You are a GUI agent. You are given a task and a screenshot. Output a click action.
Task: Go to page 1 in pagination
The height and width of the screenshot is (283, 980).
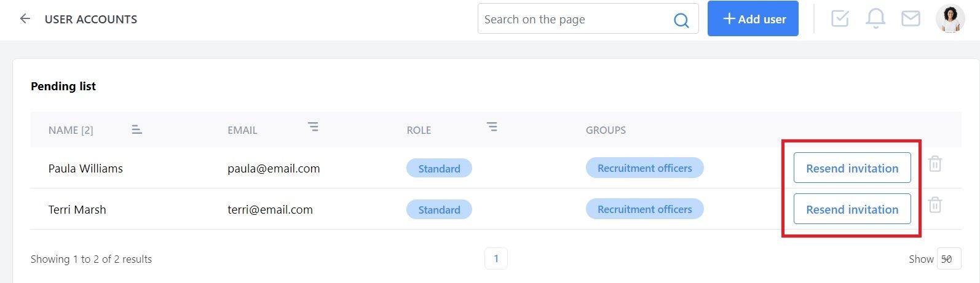click(x=496, y=258)
